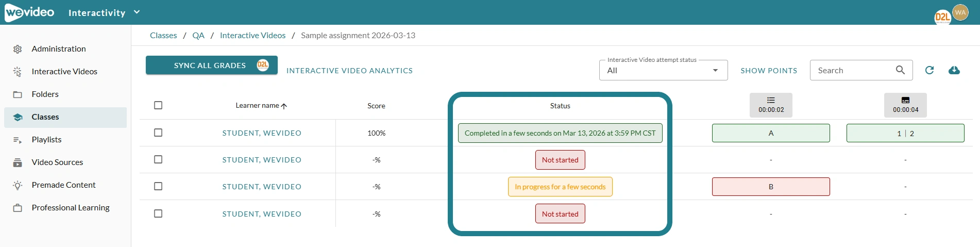Open Folders in the sidebar
Viewport: 980px width, 247px height.
click(x=65, y=94)
